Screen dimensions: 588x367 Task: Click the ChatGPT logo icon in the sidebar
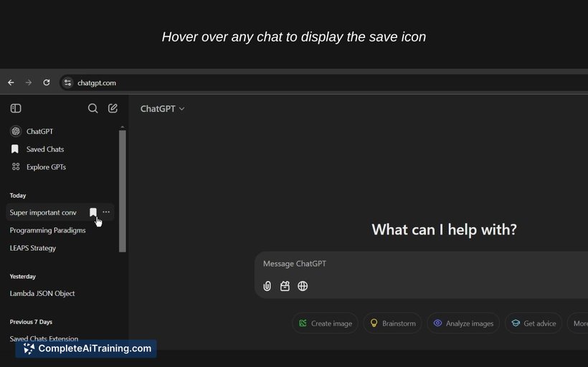pyautogui.click(x=16, y=131)
